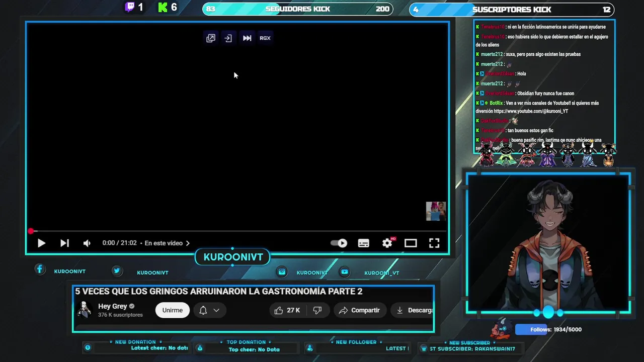The width and height of the screenshot is (644, 362).
Task: Dislike the video thumbs-down icon
Action: pyautogui.click(x=317, y=310)
